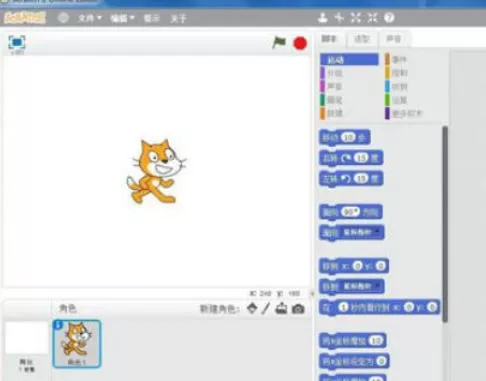Click the green flag to start
Viewport: 486px width, 381px height.
(x=279, y=43)
